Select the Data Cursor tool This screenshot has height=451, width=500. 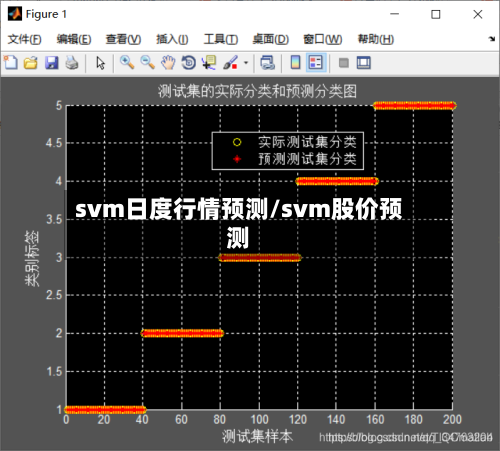(x=209, y=63)
